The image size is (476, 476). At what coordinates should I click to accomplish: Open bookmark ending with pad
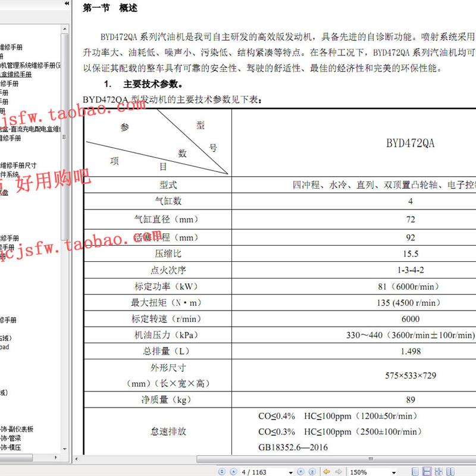click(5, 347)
